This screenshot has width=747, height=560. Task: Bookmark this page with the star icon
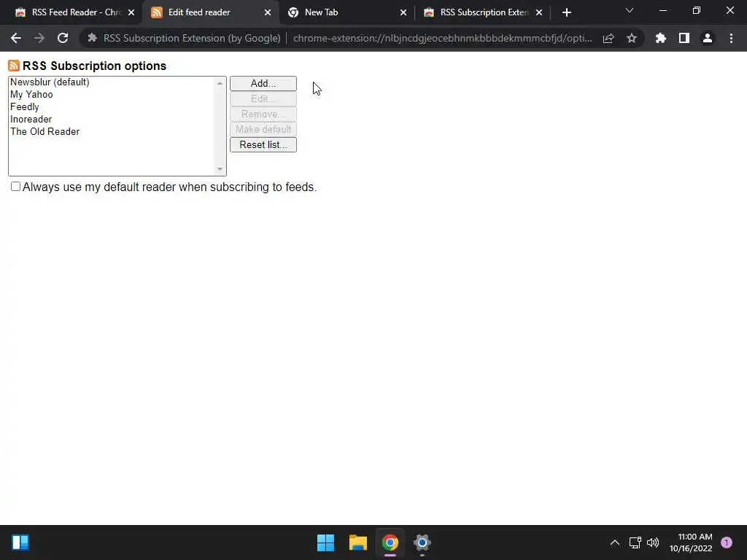point(632,38)
